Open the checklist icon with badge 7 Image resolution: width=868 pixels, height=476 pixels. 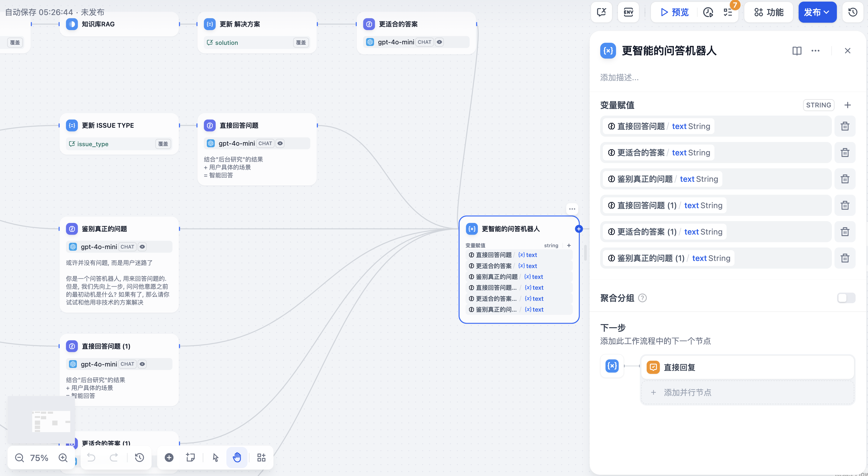(x=728, y=12)
